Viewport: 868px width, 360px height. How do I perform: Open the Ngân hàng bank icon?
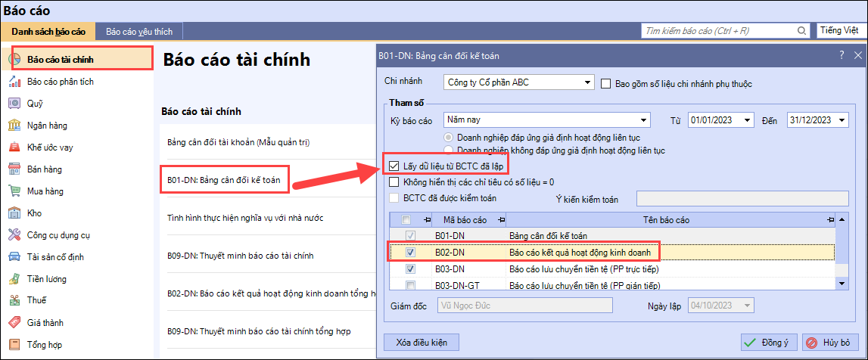14,126
